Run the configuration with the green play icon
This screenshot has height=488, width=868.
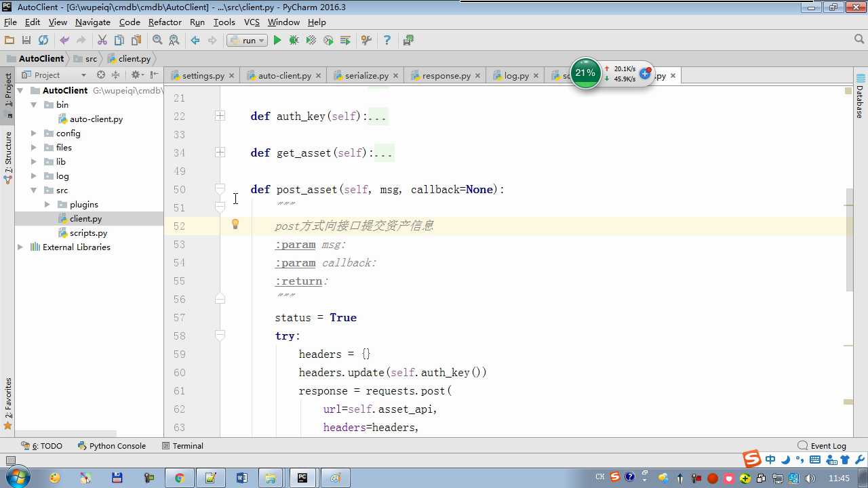[x=277, y=41]
